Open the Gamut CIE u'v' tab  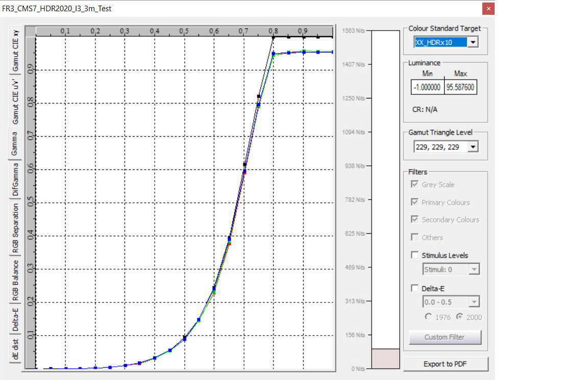(x=16, y=101)
